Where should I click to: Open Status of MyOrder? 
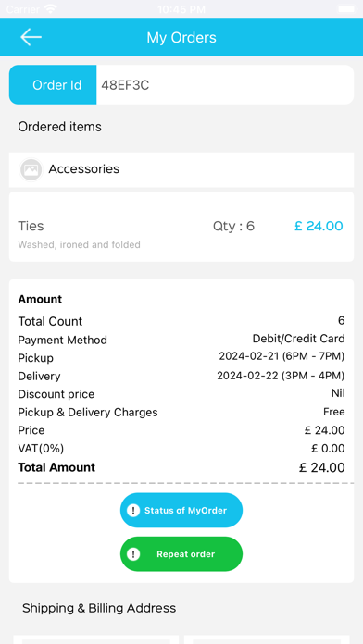(181, 511)
